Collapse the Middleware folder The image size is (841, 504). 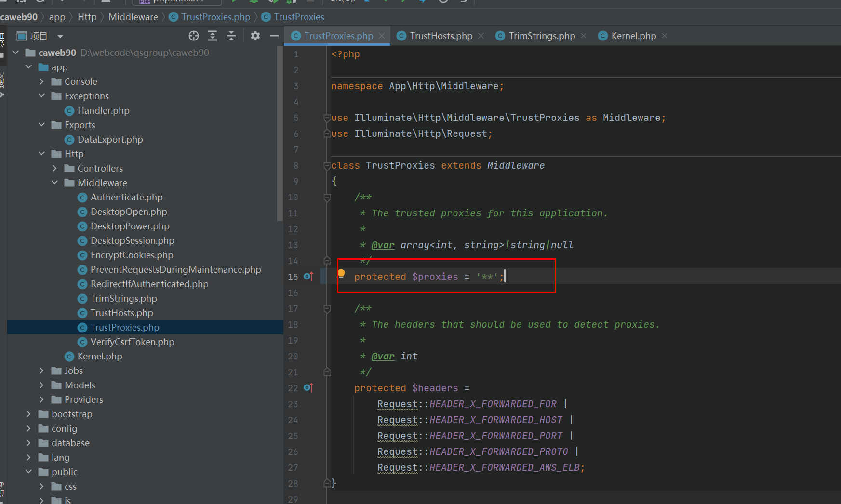pyautogui.click(x=54, y=183)
